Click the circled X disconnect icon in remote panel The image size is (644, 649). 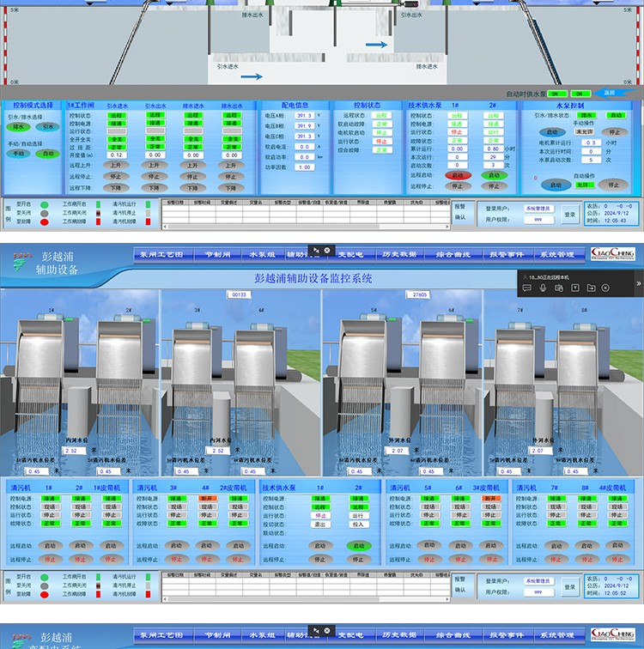(x=605, y=288)
